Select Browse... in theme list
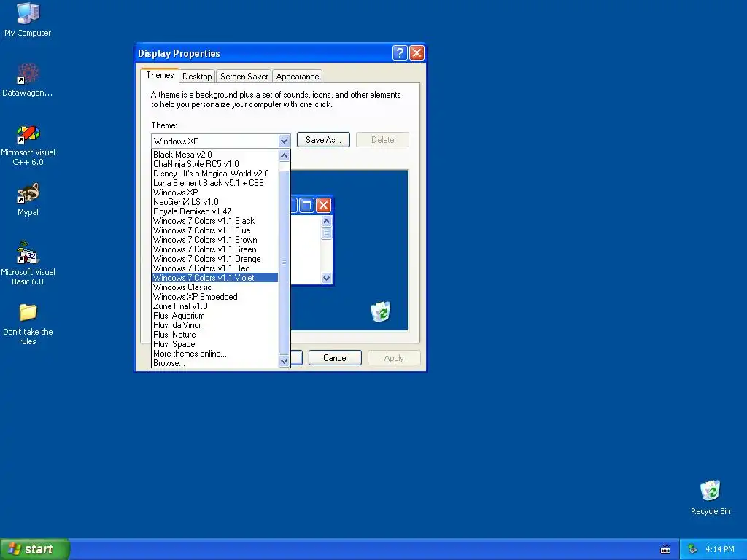 point(215,363)
